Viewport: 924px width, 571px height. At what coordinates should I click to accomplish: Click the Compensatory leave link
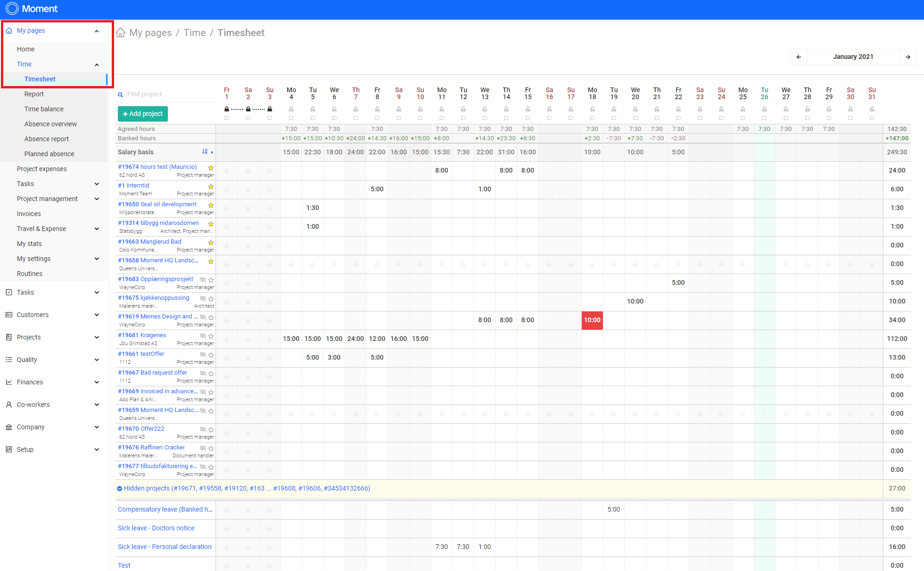pos(165,509)
